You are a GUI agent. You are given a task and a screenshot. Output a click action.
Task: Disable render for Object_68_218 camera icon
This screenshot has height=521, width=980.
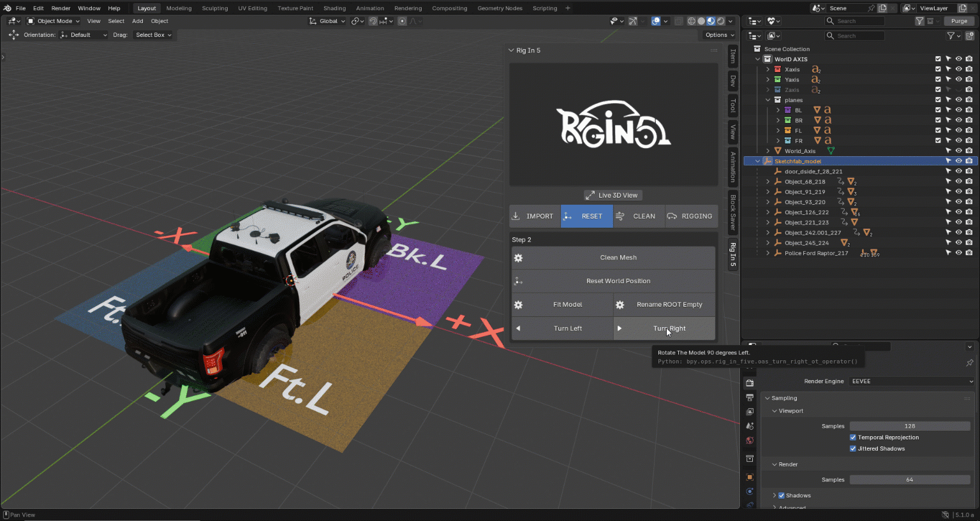click(x=969, y=182)
